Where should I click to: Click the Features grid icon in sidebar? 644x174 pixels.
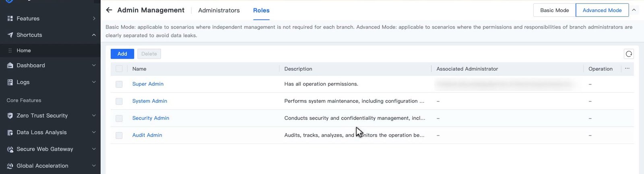coord(10,18)
